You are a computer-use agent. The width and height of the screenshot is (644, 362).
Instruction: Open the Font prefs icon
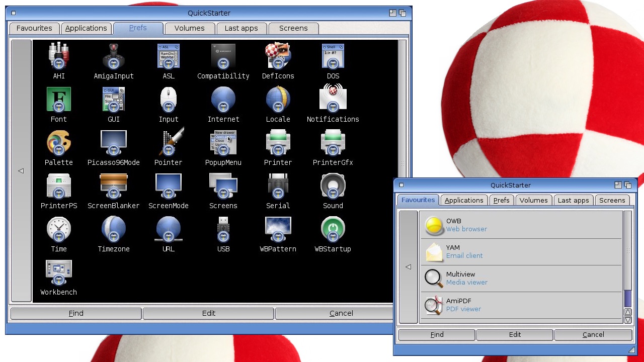[59, 100]
